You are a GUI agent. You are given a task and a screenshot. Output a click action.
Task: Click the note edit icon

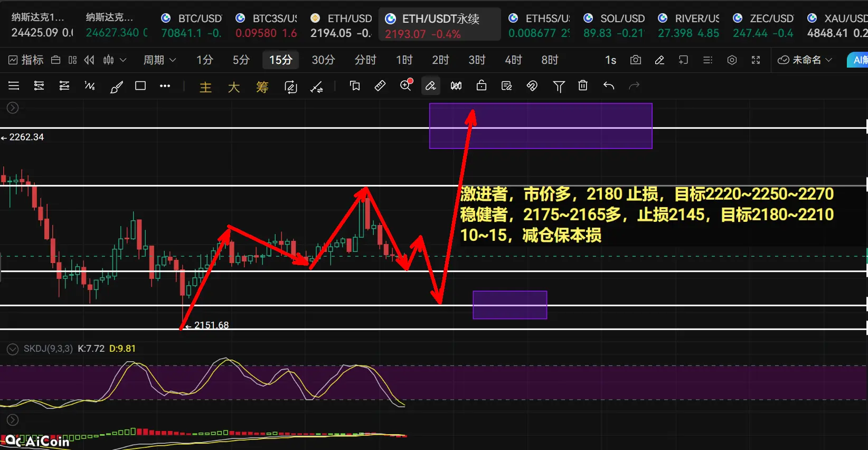coord(507,86)
